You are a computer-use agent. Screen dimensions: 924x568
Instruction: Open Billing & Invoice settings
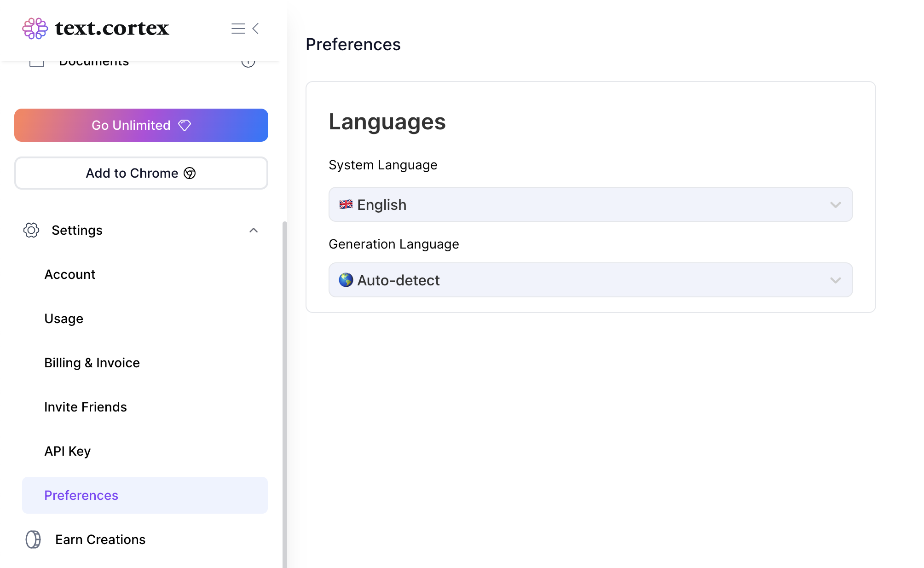pyautogui.click(x=92, y=363)
